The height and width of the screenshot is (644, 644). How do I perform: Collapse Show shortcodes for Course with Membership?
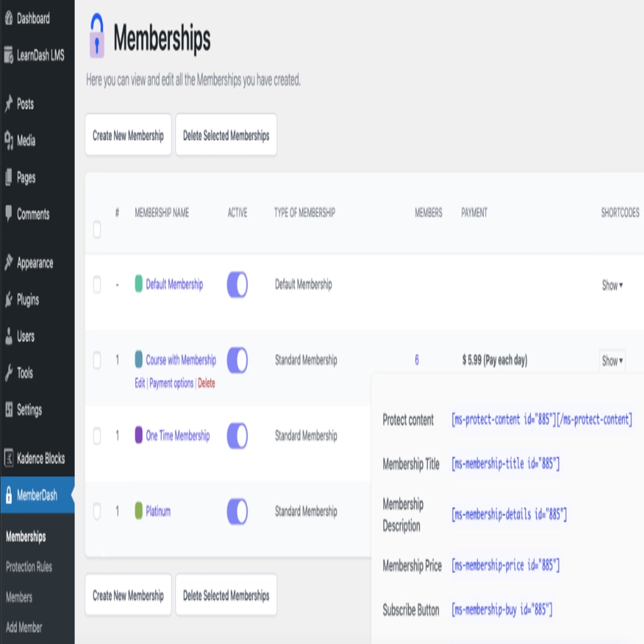[x=613, y=361]
